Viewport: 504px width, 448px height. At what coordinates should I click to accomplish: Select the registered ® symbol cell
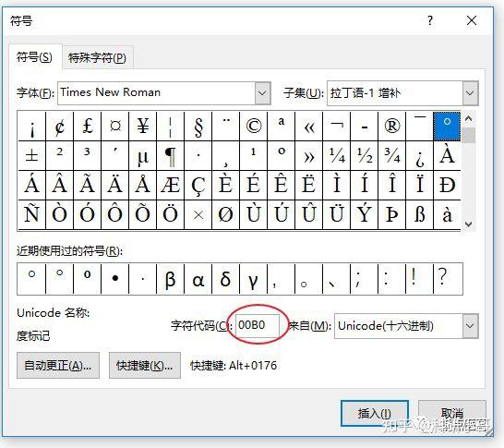391,127
